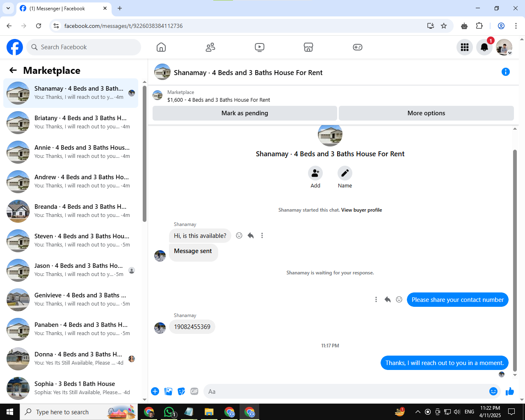Open Donna conversation
The height and width of the screenshot is (420, 525).
coord(71,359)
